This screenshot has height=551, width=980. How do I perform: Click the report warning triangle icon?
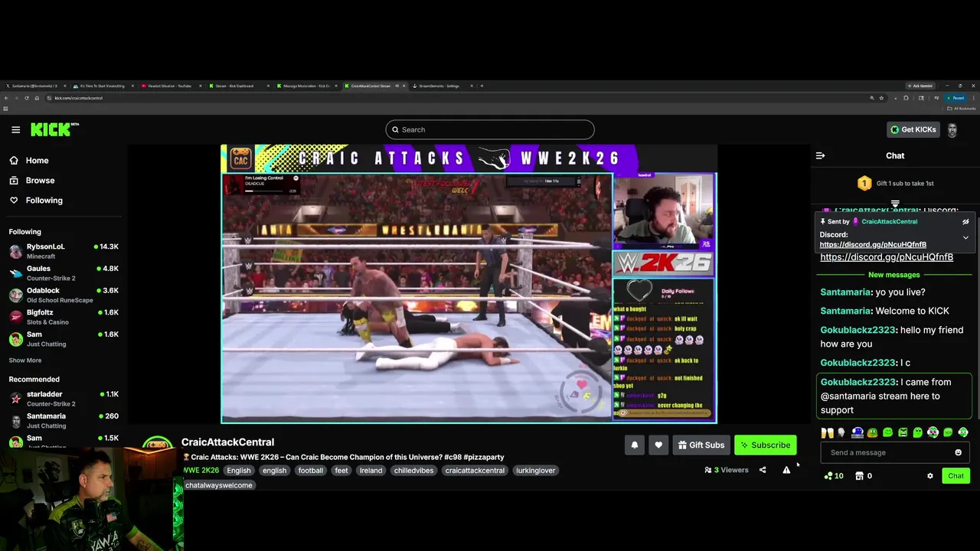click(786, 470)
